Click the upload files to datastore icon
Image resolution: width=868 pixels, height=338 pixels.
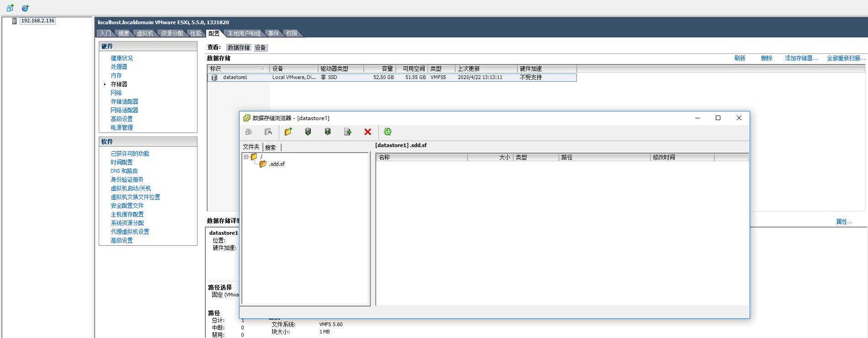pos(308,132)
